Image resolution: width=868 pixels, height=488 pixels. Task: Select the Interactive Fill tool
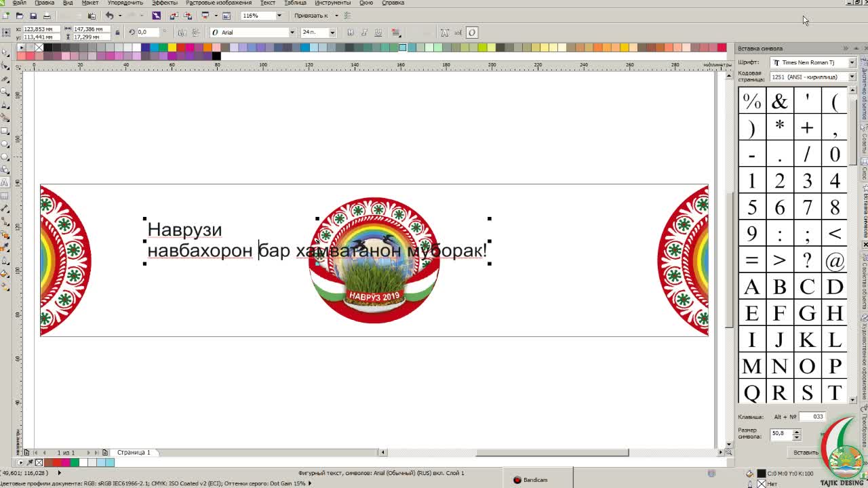click(5, 286)
